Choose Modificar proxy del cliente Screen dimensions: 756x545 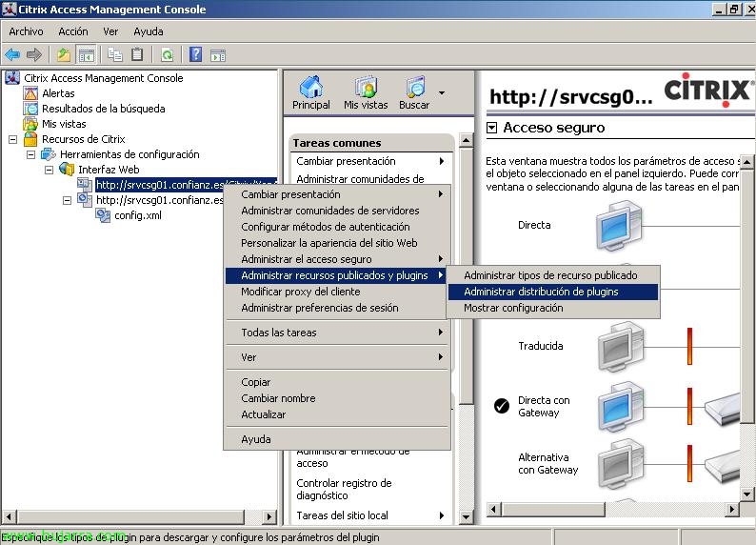click(x=336, y=292)
